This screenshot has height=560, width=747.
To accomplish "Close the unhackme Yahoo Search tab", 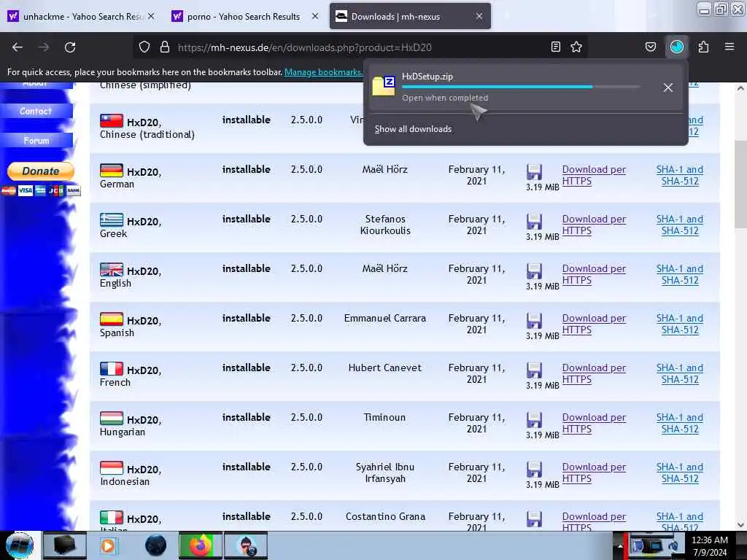I will tap(151, 16).
